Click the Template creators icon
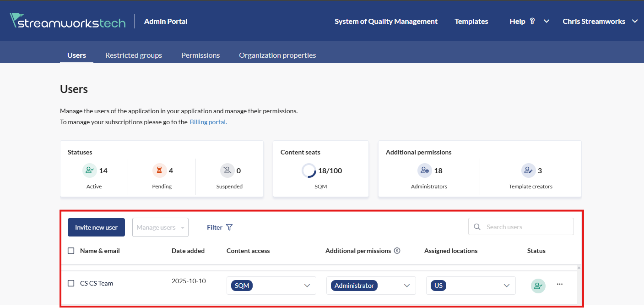 (528, 170)
